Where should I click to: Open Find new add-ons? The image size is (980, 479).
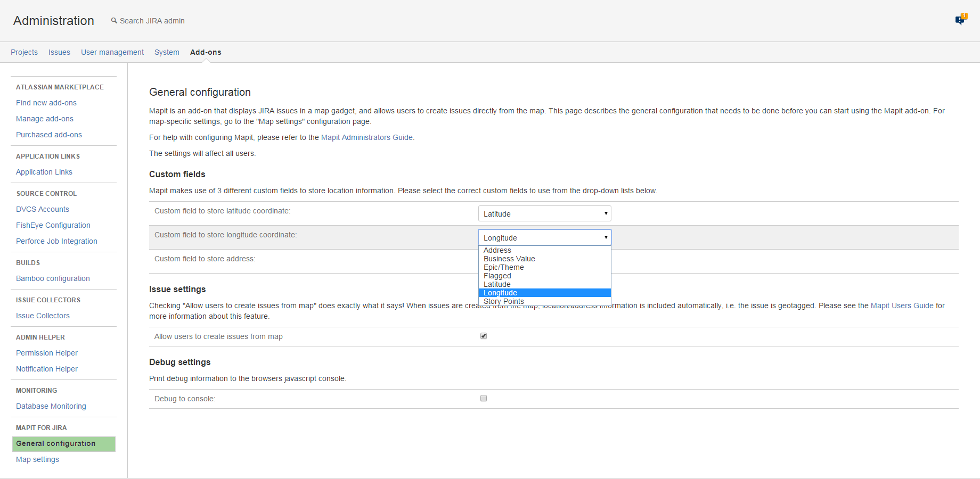pyautogui.click(x=46, y=103)
